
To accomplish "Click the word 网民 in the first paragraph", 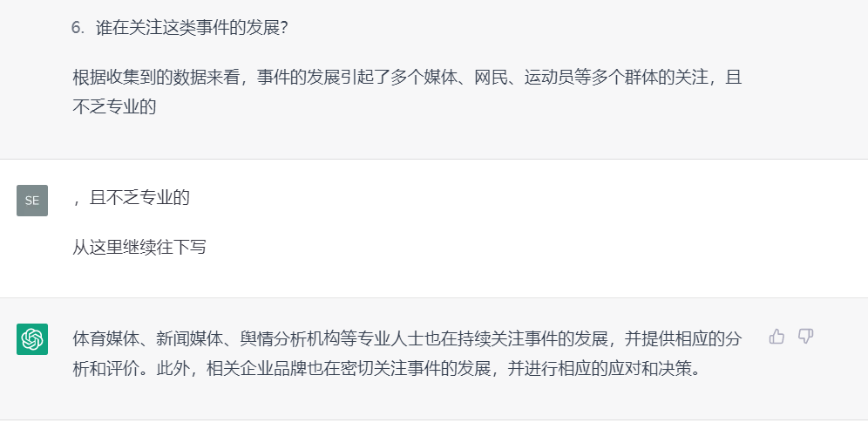I will click(491, 78).
